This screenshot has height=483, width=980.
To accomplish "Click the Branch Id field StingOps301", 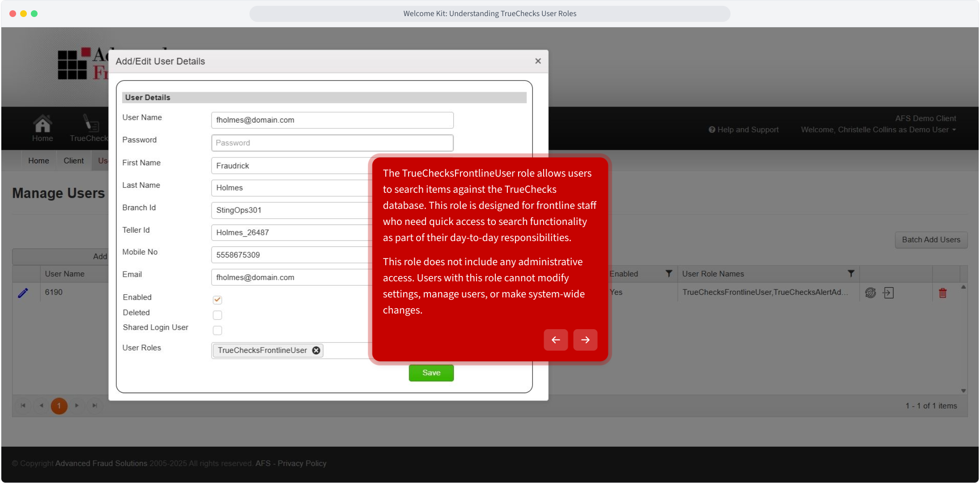I will coord(291,210).
